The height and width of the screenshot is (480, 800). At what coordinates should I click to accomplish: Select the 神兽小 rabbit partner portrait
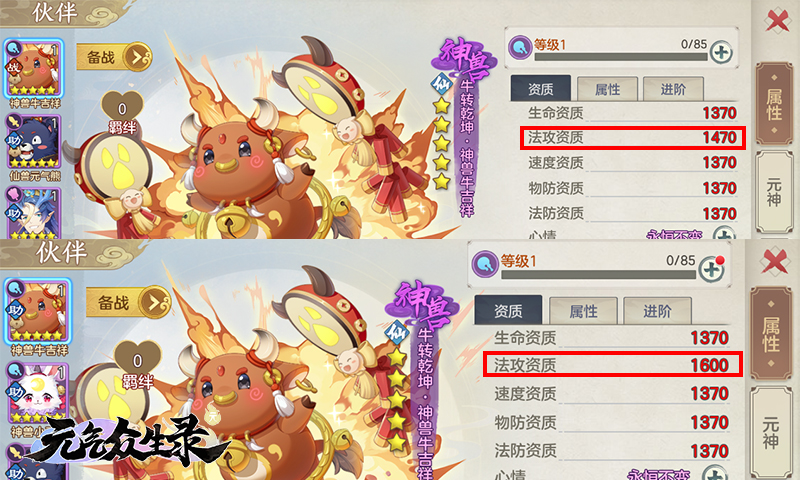37,393
